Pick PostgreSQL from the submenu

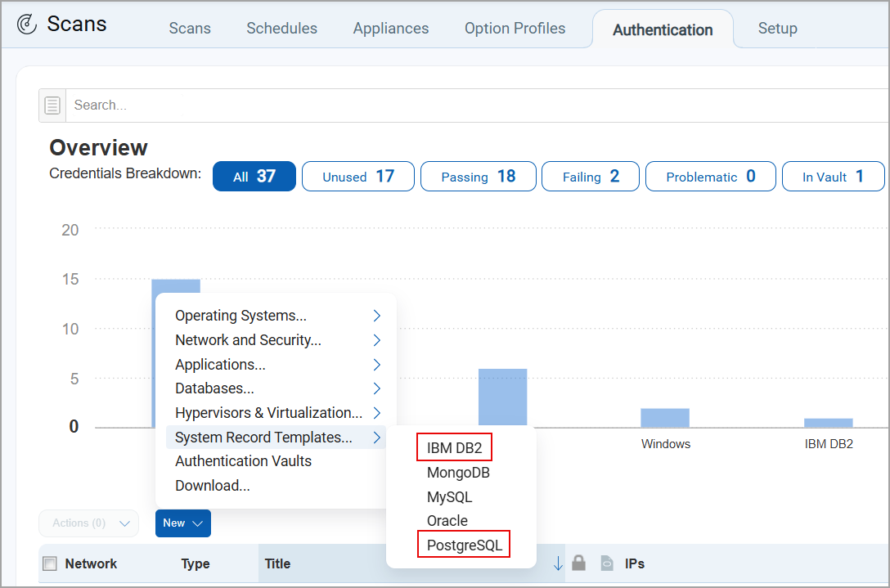click(465, 545)
